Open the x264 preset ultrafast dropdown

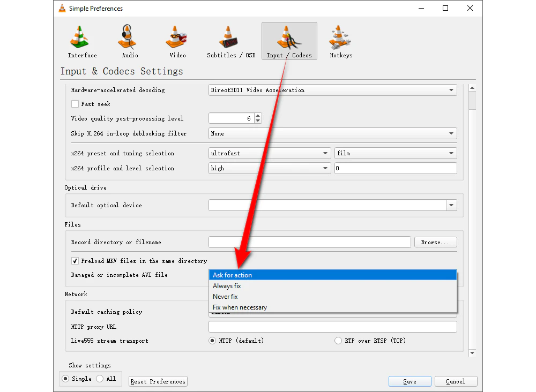270,153
